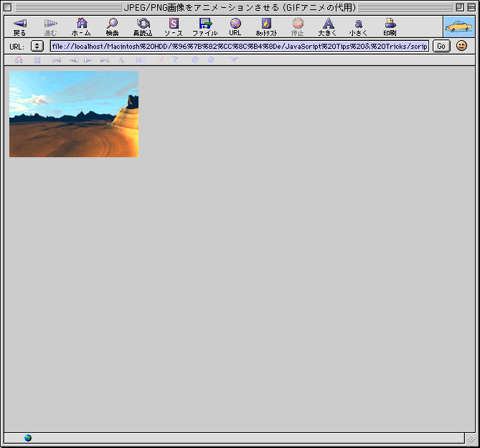Viewport: 480px width, 448px height.
Task: Click the yellow taxi browser logo
Action: tap(459, 27)
